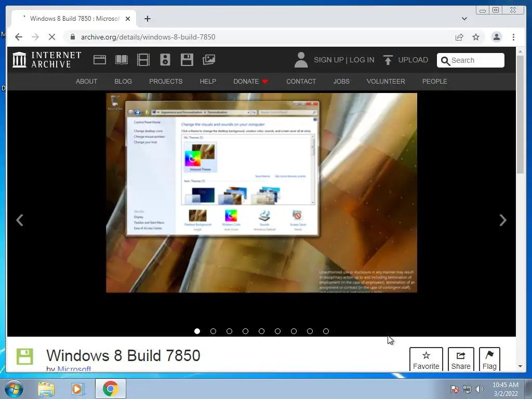The width and height of the screenshot is (532, 399).
Task: Open Chrome profile avatar
Action: [496, 37]
